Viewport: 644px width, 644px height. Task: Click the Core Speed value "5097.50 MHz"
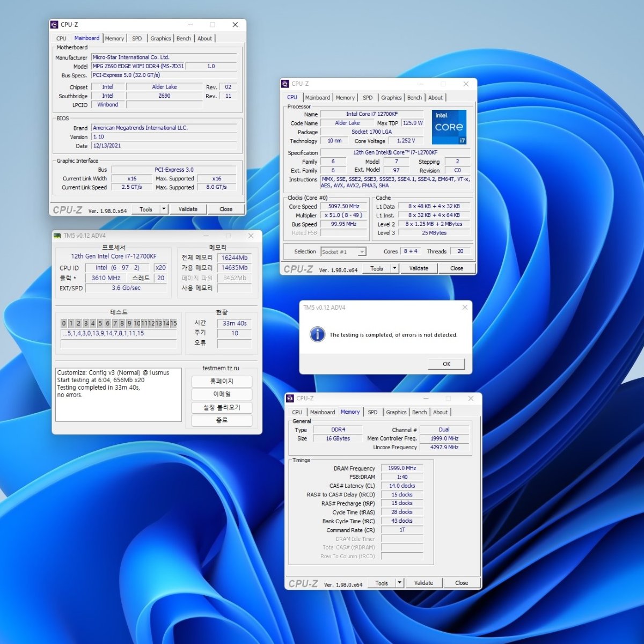[x=343, y=207]
